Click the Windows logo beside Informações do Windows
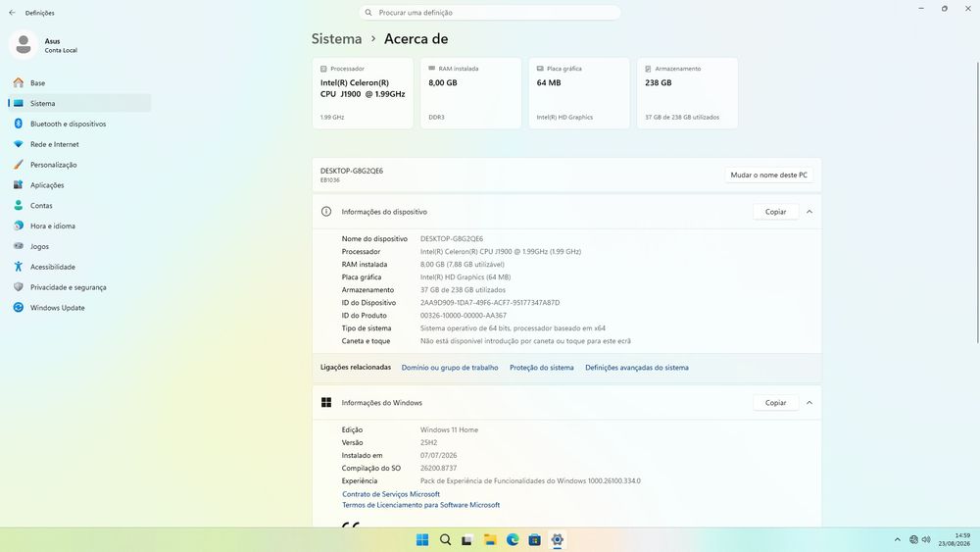The width and height of the screenshot is (980, 552). click(326, 403)
